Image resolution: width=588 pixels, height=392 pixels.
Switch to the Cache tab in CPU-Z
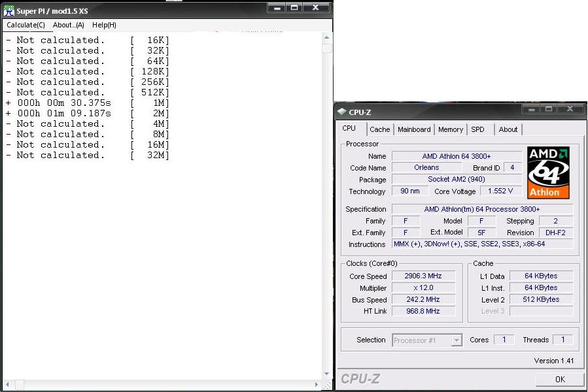[379, 129]
